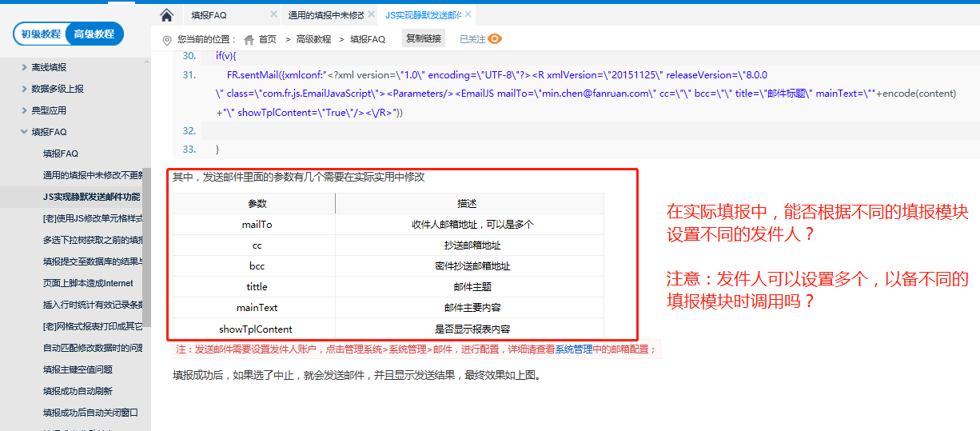980x431 pixels.
Task: Open 自动匹配修改数据时的问题 article
Action: (93, 348)
